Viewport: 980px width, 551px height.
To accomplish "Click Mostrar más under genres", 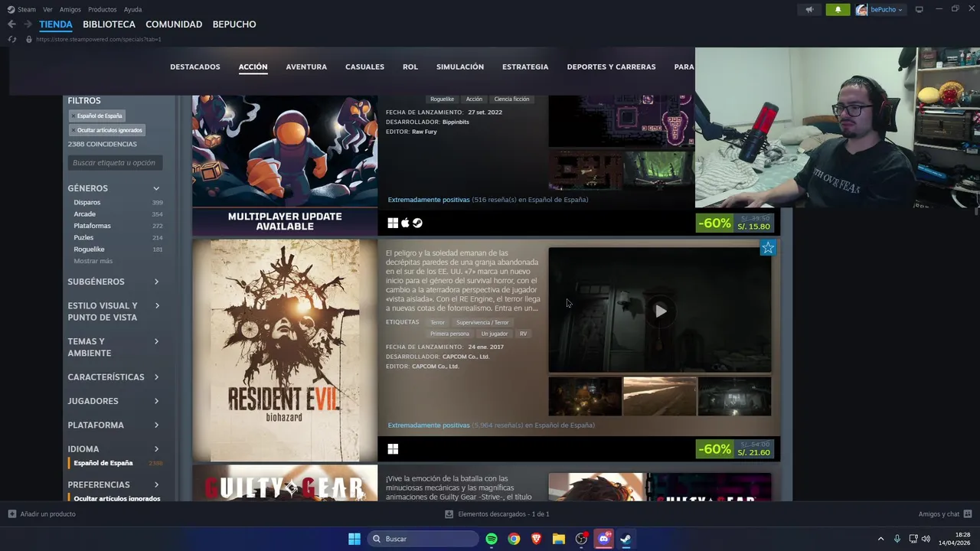I will 93,261.
